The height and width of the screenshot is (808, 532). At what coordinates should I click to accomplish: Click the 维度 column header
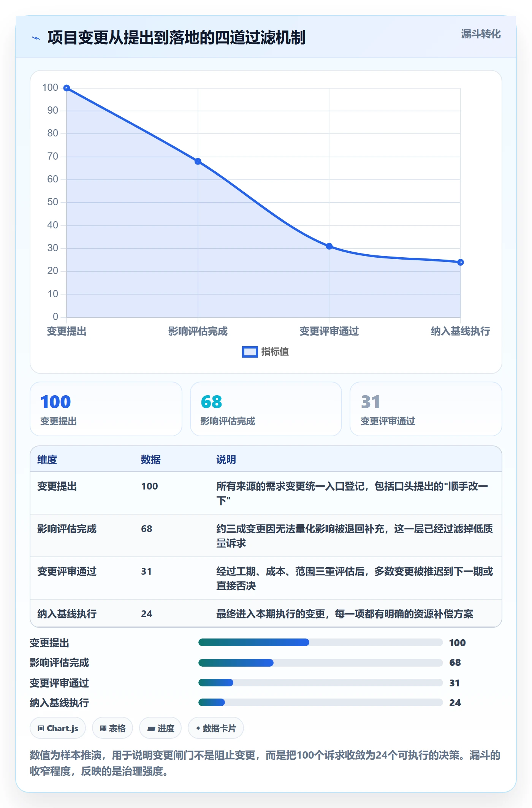pos(47,459)
